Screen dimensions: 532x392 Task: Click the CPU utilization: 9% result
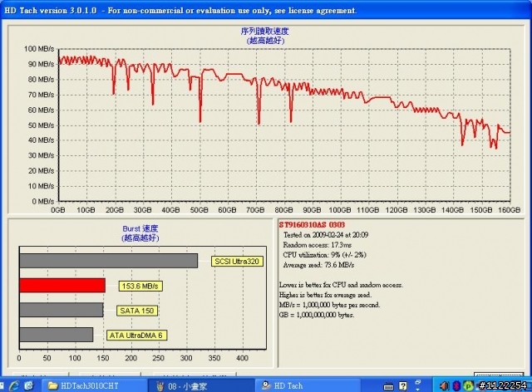pos(325,255)
